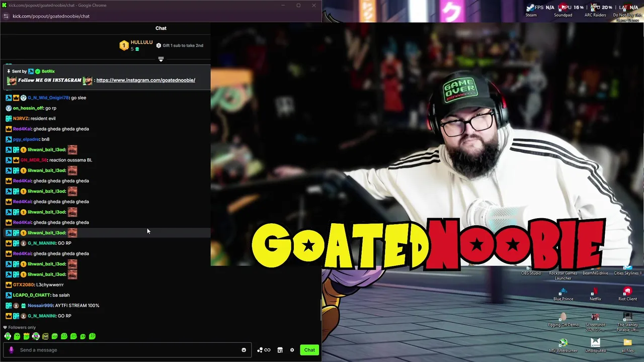Image resolution: width=644 pixels, height=362 pixels.
Task: Open the all files folder
Action: click(627, 346)
